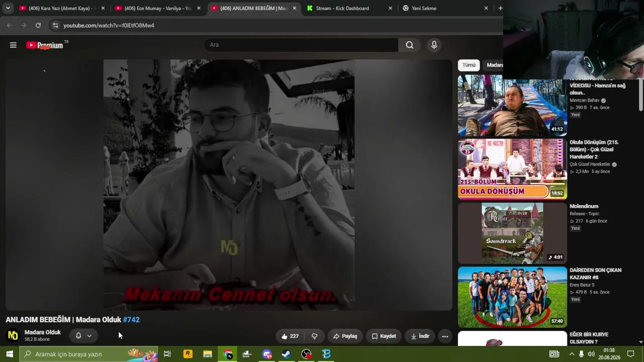Click the Windows taskbar search box
644x362 pixels.
pyautogui.click(x=88, y=354)
